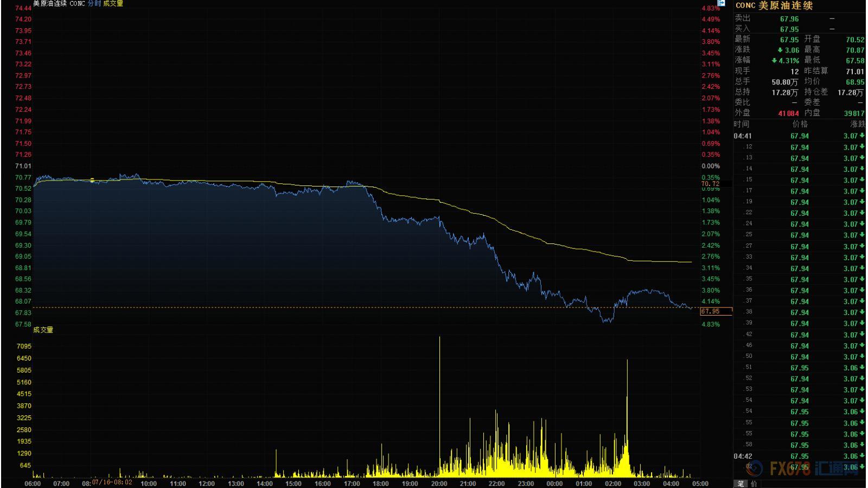Click the 20:00 label on the time axis
868x488 pixels.
click(439, 484)
